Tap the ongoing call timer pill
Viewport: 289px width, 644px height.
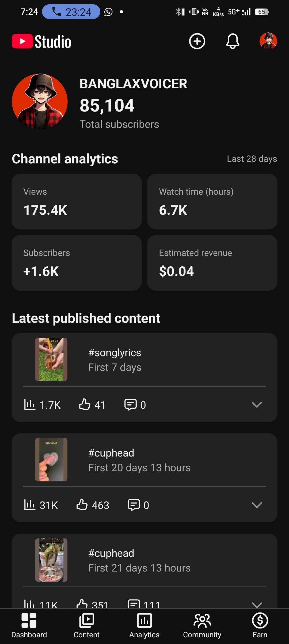click(x=71, y=12)
